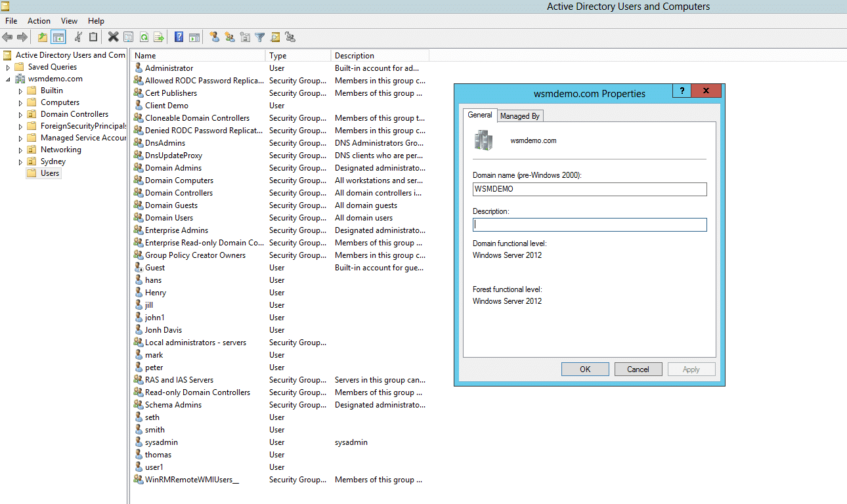Screen dimensions: 847x504
Task: Select the RAS and IAS Servers row
Action: (x=280, y=380)
